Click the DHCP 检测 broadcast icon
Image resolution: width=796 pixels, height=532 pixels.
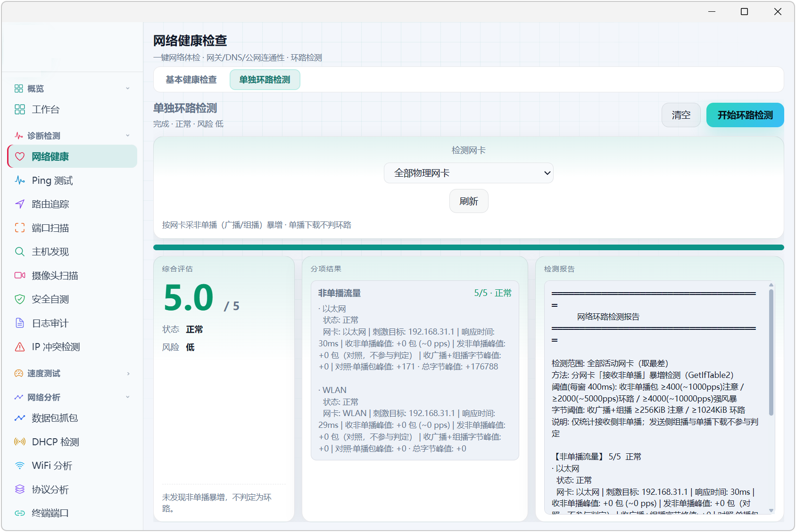tap(20, 442)
